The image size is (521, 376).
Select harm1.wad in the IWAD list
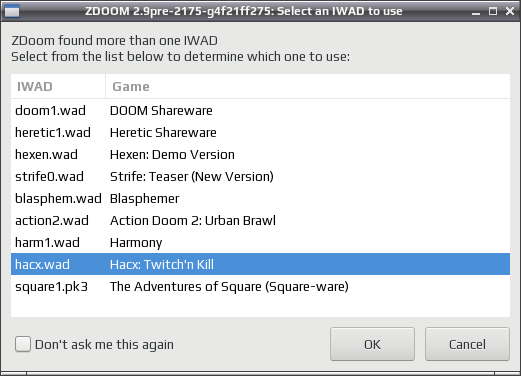(260, 242)
